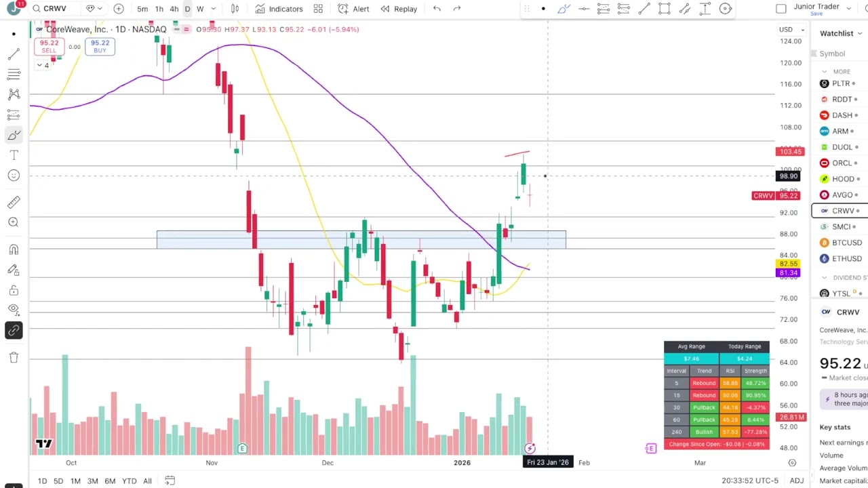This screenshot has height=488, width=868.
Task: Open the timeframe interval dropdown arrow
Action: pos(214,9)
